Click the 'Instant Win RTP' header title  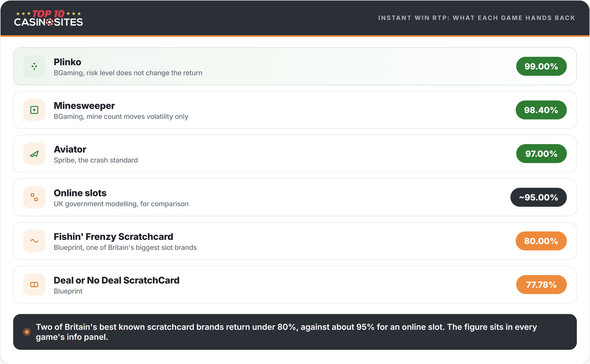477,18
